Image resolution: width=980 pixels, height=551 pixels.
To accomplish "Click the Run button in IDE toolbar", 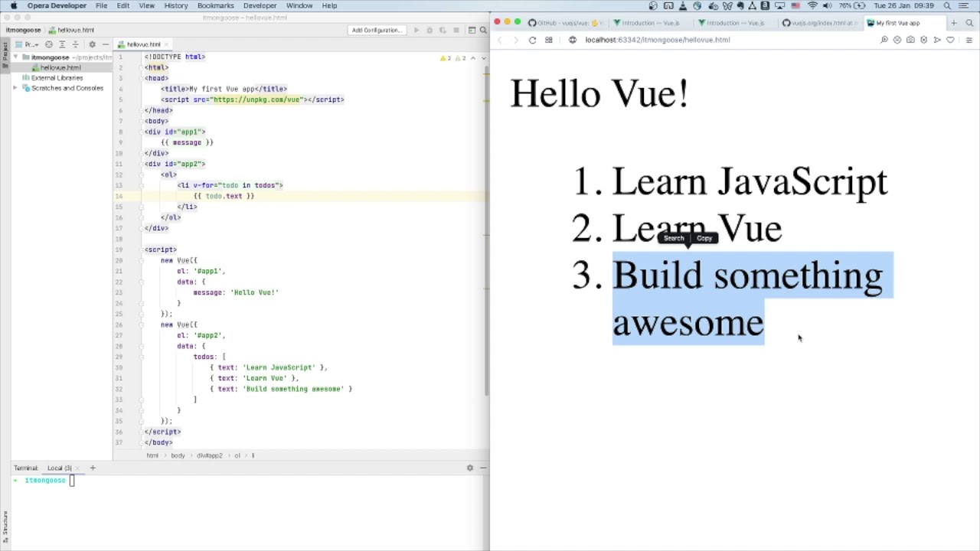I will (416, 31).
